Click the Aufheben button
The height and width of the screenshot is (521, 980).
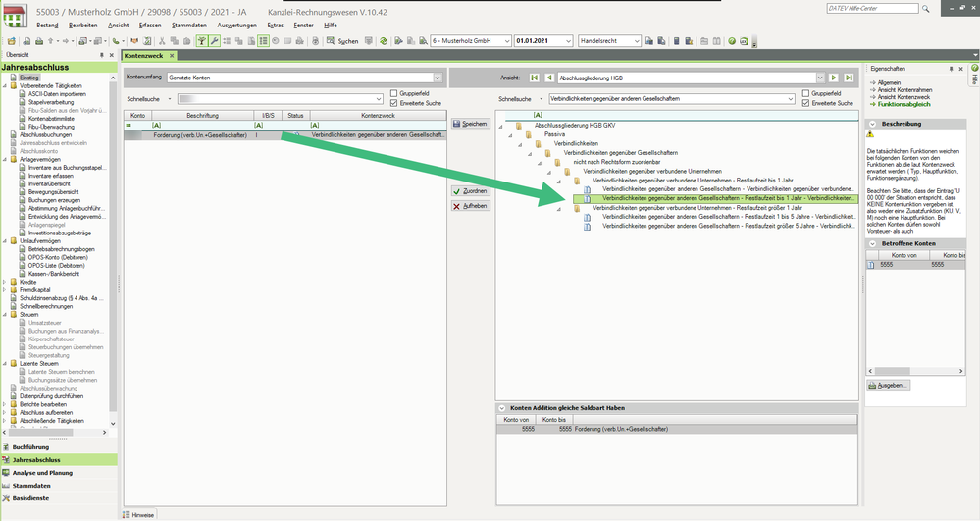(x=470, y=206)
